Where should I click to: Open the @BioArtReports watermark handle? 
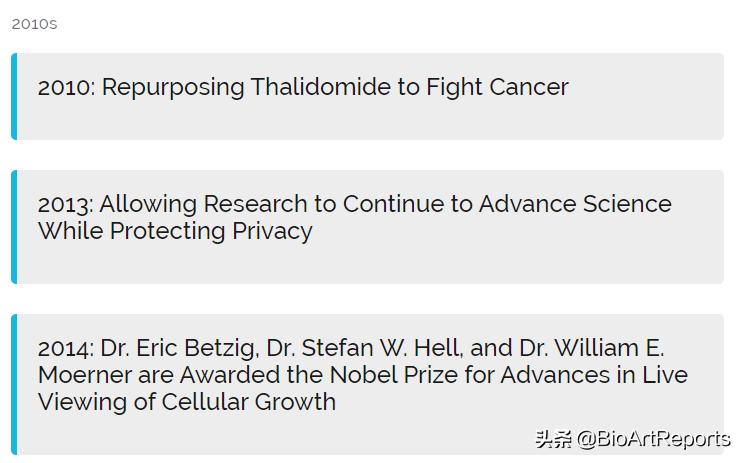coord(654,439)
